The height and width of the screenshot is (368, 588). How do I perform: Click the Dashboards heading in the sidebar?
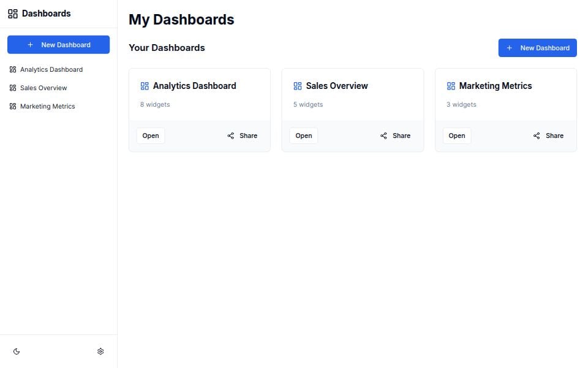(45, 13)
